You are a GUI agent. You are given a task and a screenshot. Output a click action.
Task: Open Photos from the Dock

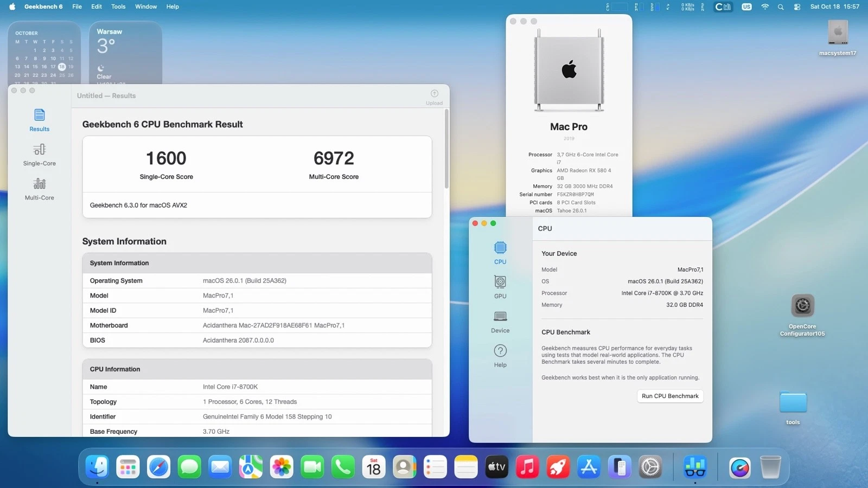pos(282,467)
